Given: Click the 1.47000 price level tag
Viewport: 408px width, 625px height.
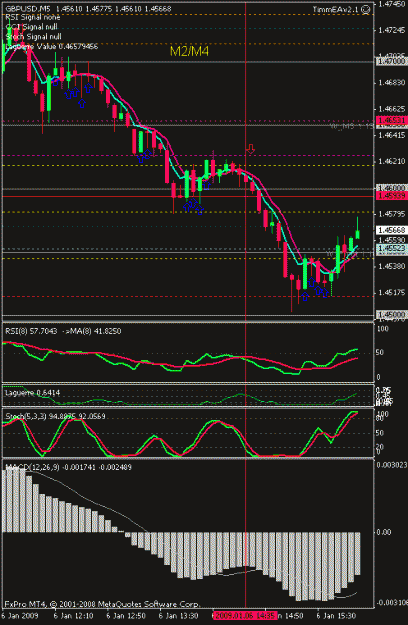Looking at the screenshot, I should pyautogui.click(x=392, y=61).
